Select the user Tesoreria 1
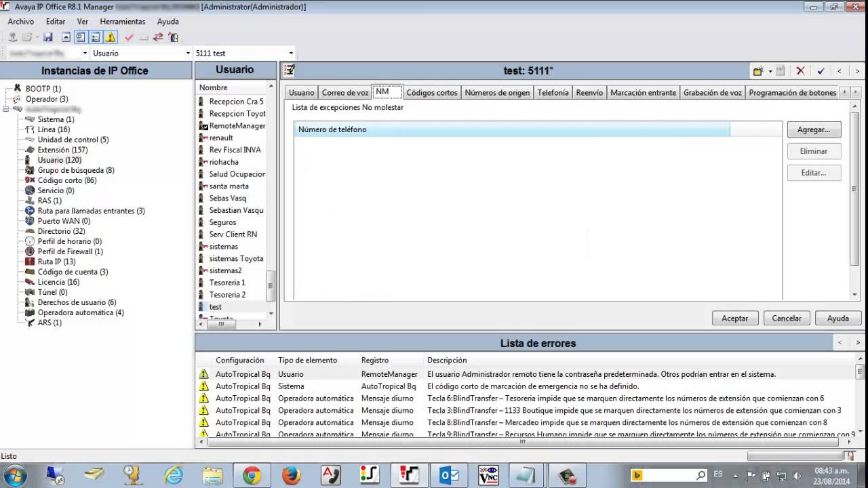868x488 pixels. 227,283
